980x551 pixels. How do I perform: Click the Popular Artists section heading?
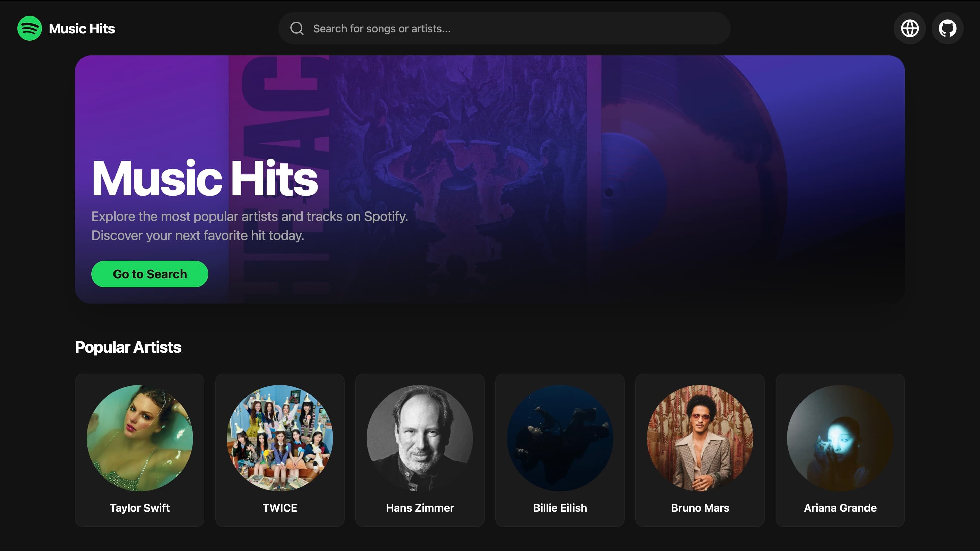[x=129, y=347]
